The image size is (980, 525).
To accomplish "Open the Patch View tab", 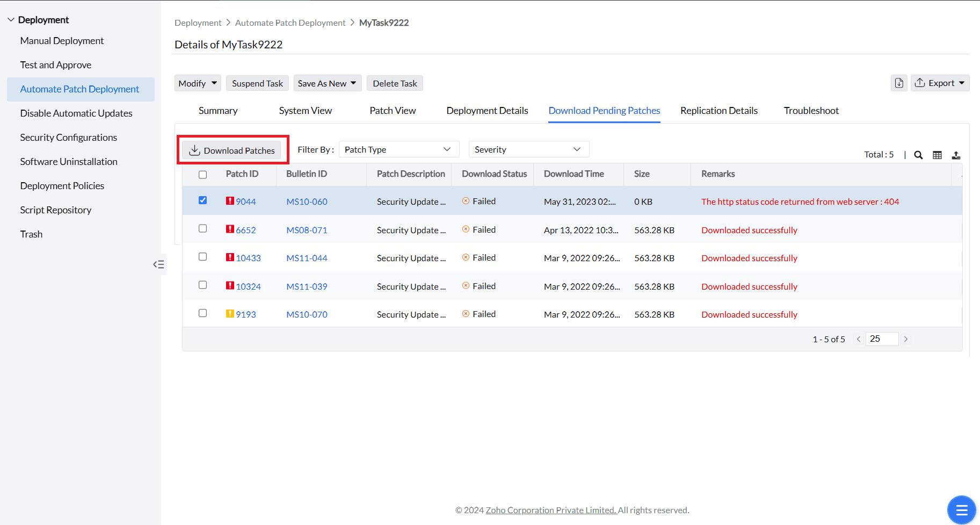I will (393, 110).
